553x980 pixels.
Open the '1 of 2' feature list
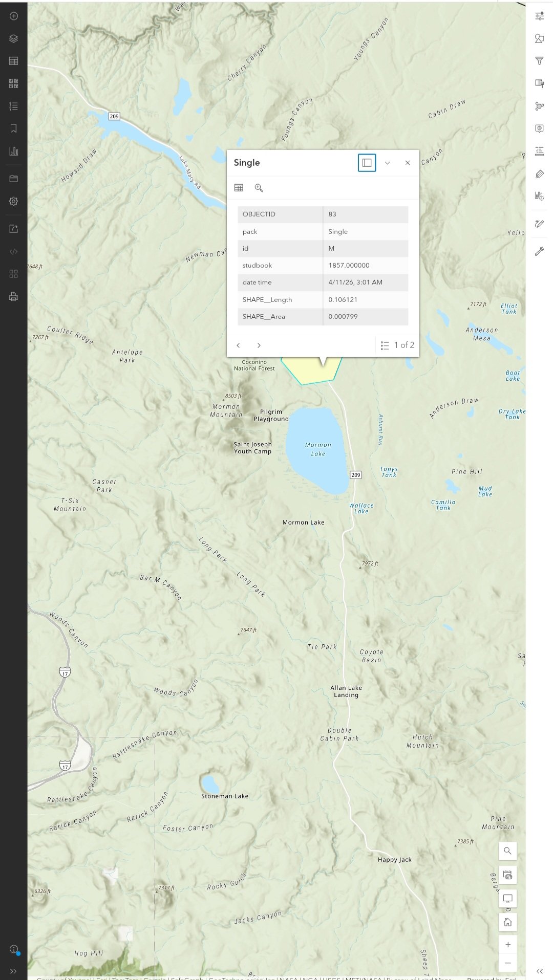point(397,345)
